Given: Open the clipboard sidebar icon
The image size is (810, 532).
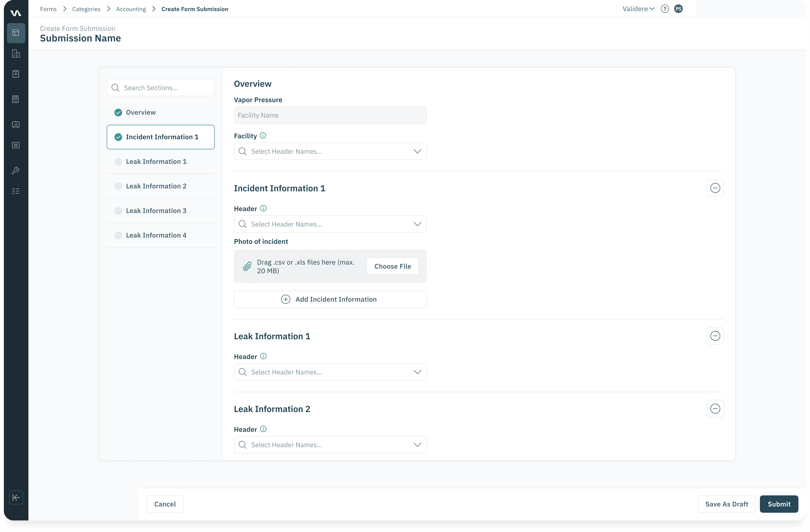Looking at the screenshot, I should [x=16, y=74].
